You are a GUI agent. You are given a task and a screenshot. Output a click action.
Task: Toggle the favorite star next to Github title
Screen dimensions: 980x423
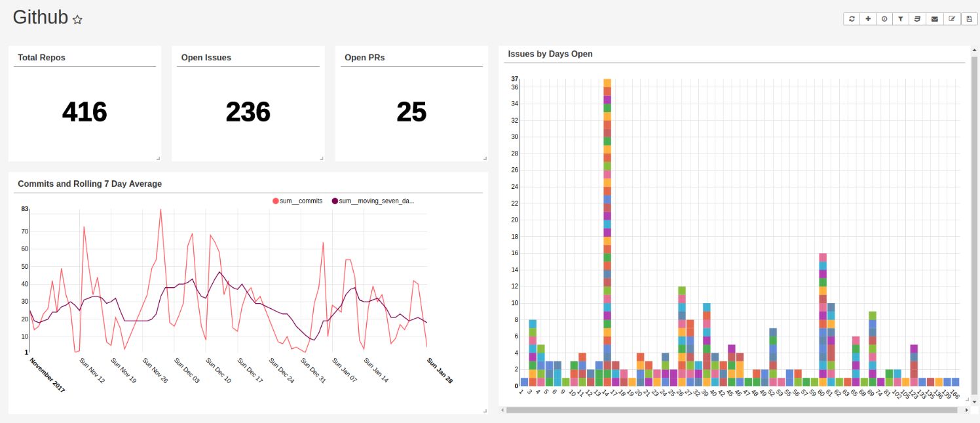(77, 20)
